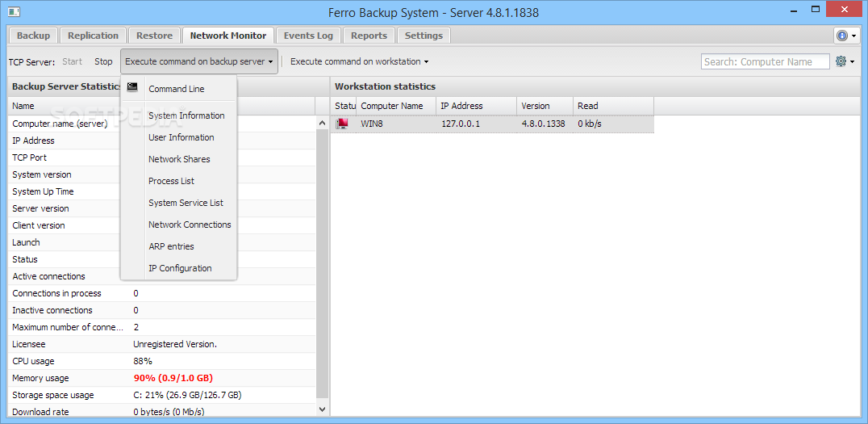Sort by Version column header

click(545, 106)
